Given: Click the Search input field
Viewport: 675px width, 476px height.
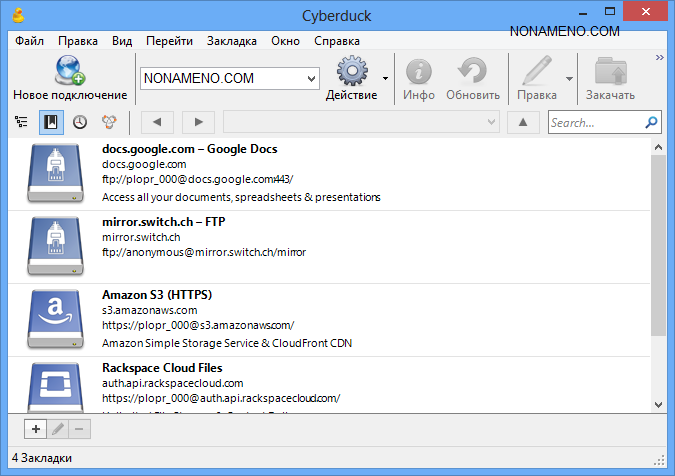Looking at the screenshot, I should click(x=595, y=122).
